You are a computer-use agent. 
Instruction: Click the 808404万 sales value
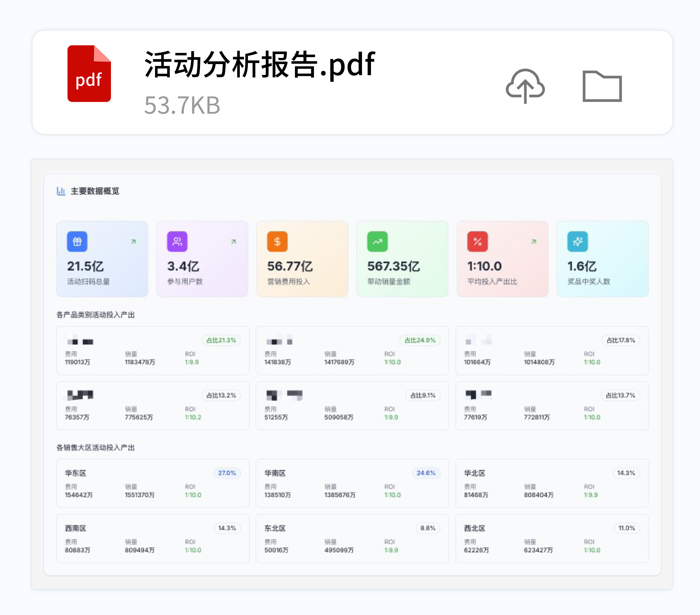tap(539, 495)
